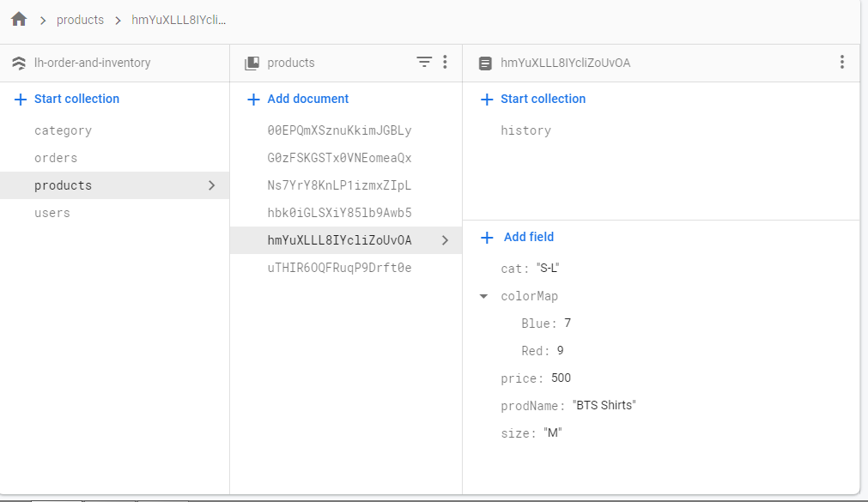868x502 pixels.
Task: Open products collection three-dot menu
Action: (x=445, y=62)
